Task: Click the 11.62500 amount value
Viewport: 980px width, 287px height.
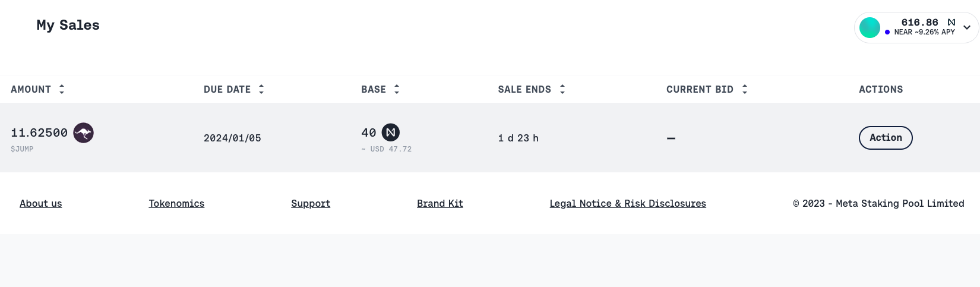Action: (x=39, y=133)
